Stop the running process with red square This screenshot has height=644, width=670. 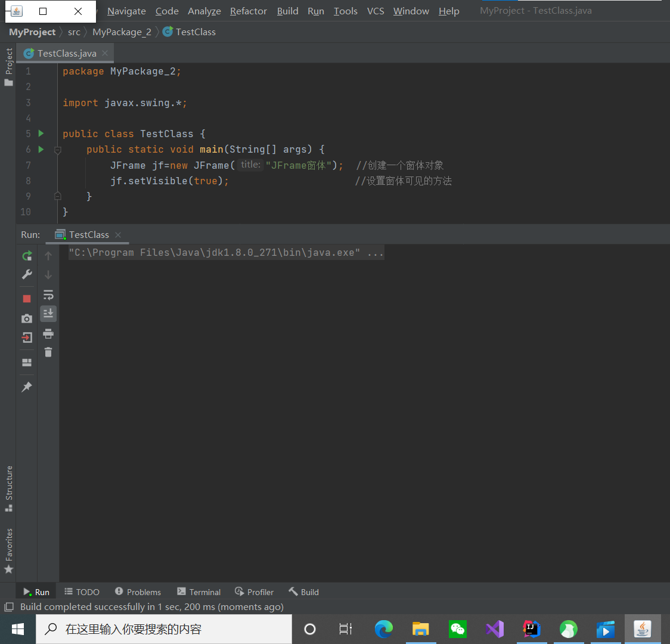(x=27, y=299)
